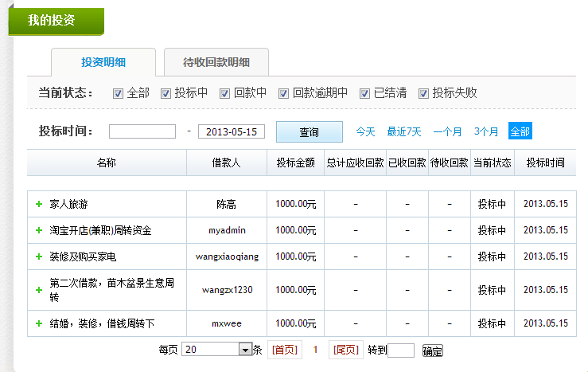Switch to the 待收回款明细 tab
Viewport: 588px width, 372px height.
pyautogui.click(x=216, y=62)
